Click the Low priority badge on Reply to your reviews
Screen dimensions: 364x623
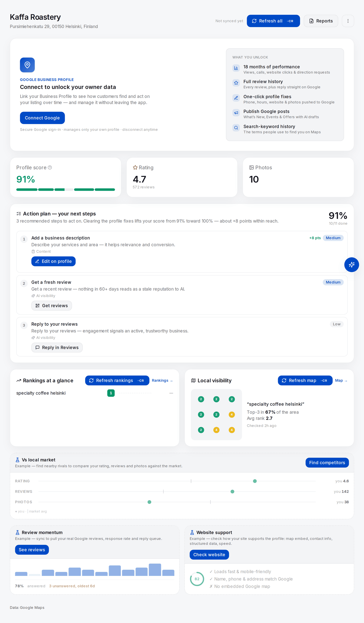click(336, 324)
